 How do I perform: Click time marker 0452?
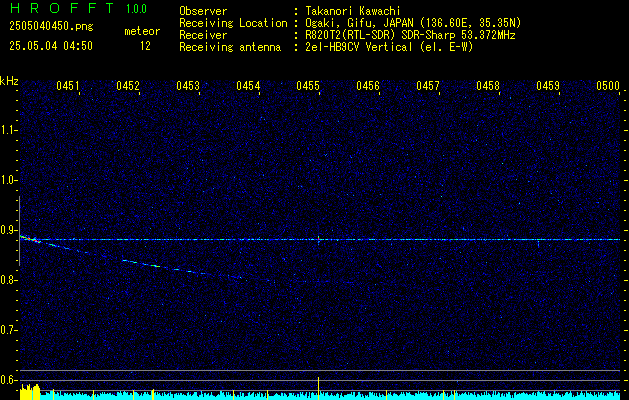128,85
